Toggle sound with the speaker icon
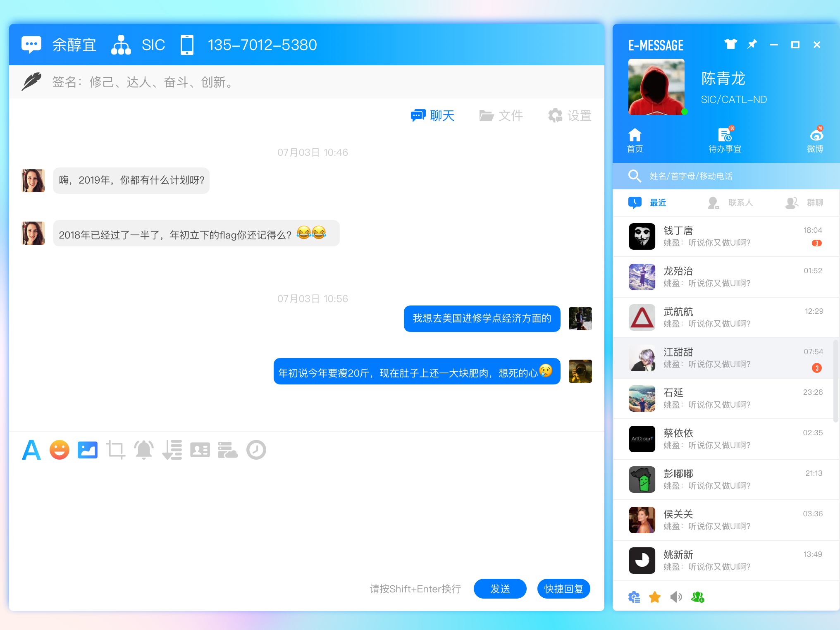The width and height of the screenshot is (840, 630). [x=676, y=597]
